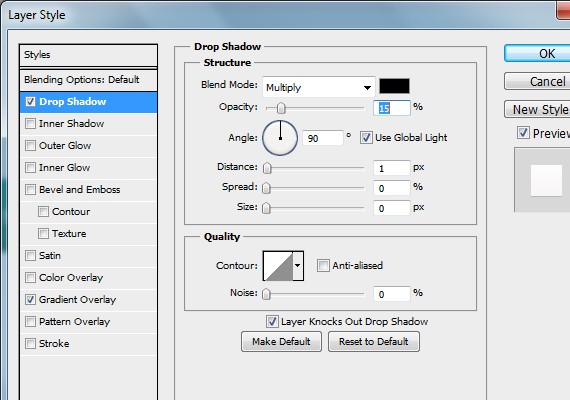The image size is (570, 400).
Task: Toggle Use Global Light checkbox
Action: [366, 138]
